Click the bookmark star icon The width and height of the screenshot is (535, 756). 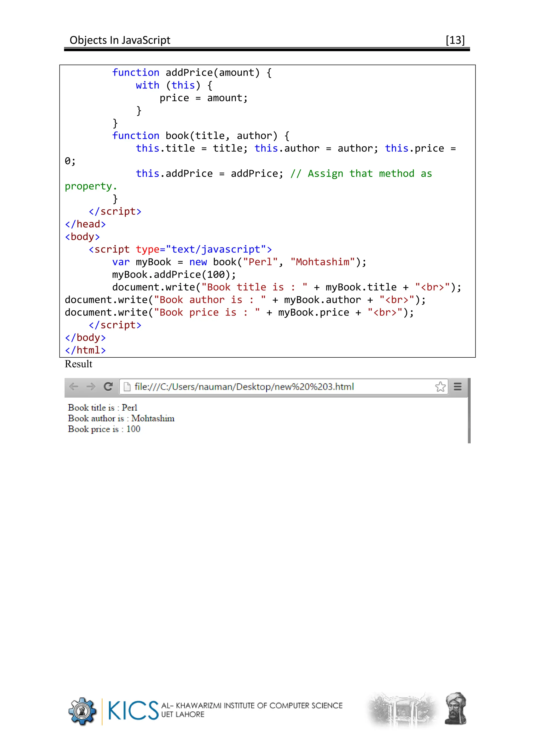(440, 387)
